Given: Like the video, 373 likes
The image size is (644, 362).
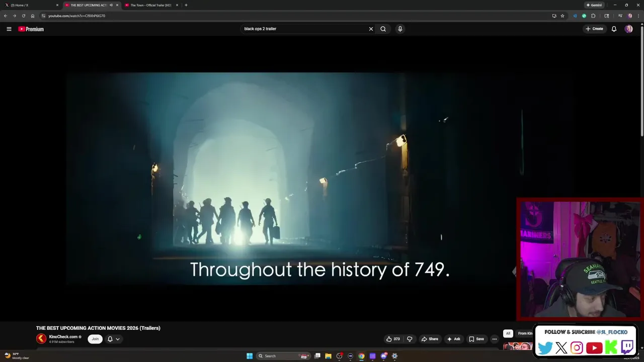Looking at the screenshot, I should coord(393,339).
